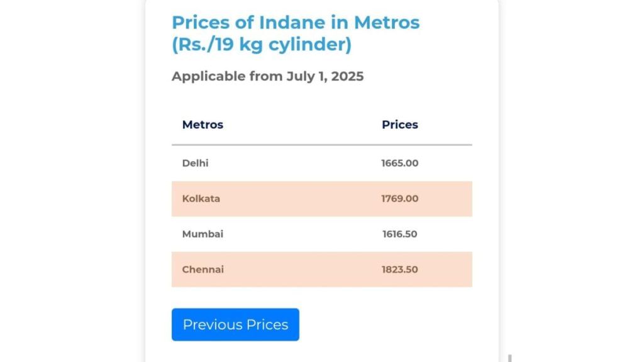Select the Chennai row
644x362 pixels.
321,269
